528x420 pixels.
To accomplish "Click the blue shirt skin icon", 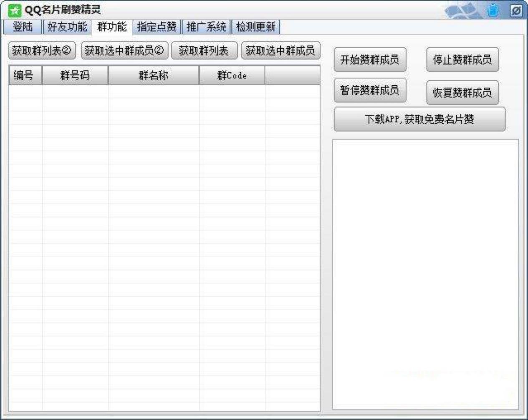I will [x=493, y=10].
